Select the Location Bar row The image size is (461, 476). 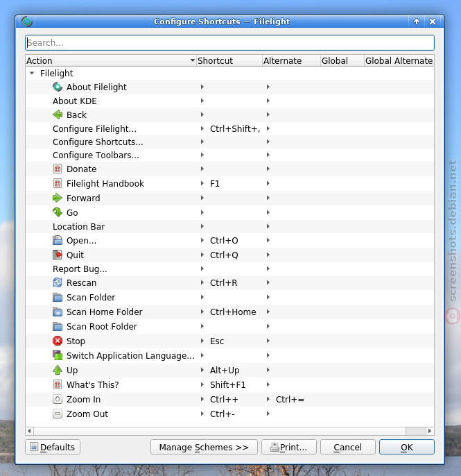230,226
